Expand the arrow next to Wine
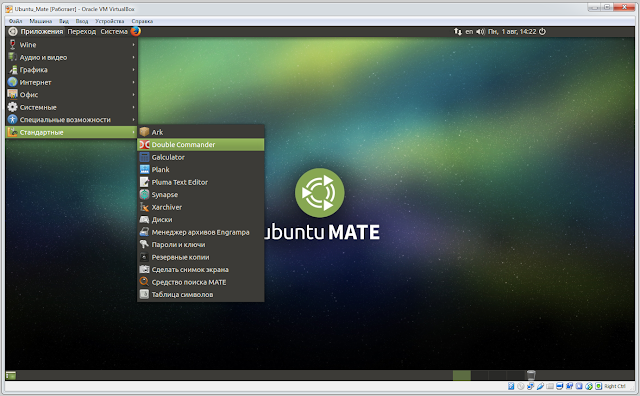The image size is (640, 396). point(133,44)
